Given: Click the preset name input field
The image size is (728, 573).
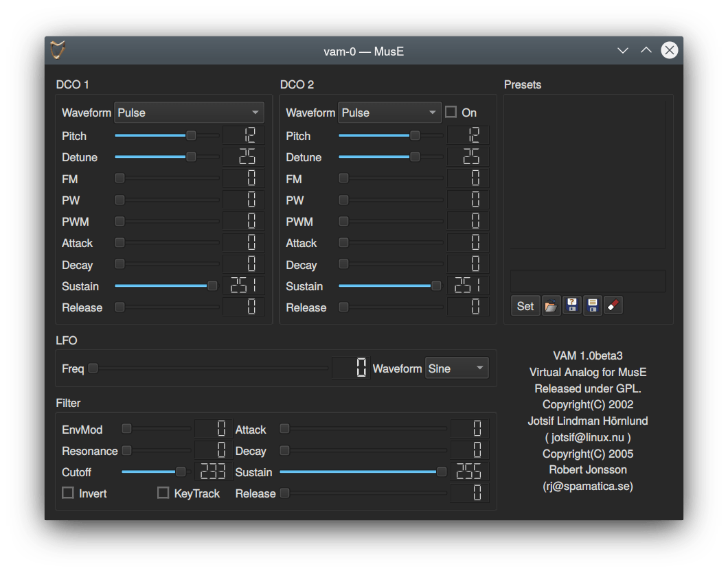Looking at the screenshot, I should click(587, 281).
